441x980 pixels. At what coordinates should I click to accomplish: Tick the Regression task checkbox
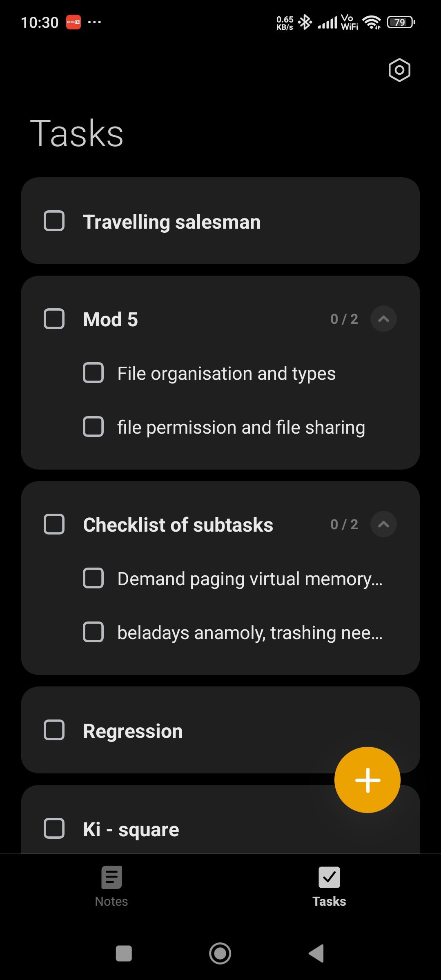click(x=54, y=730)
